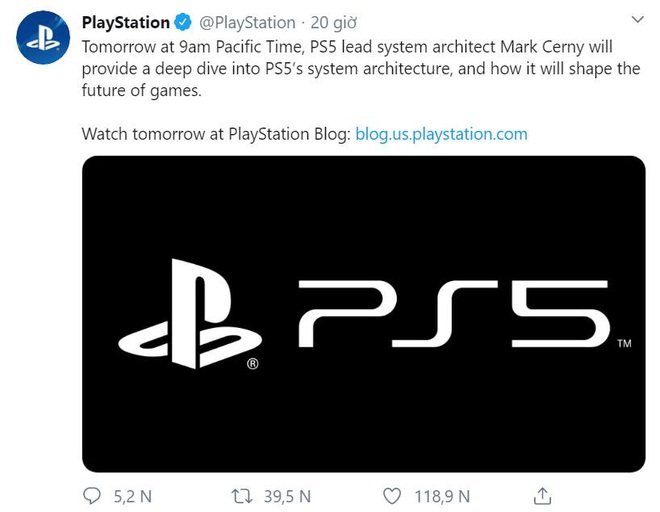Open the @PlayStation handle

point(247,23)
